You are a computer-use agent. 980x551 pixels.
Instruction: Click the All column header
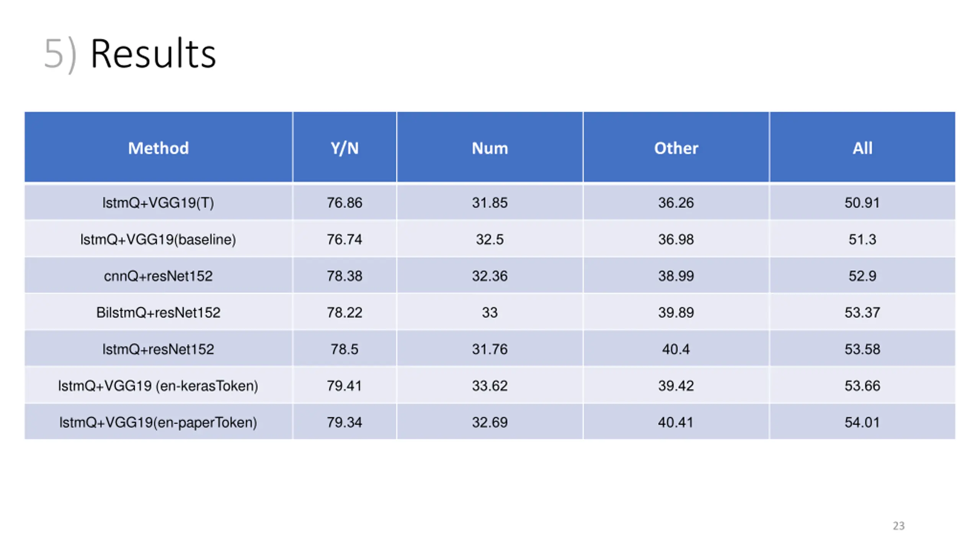pyautogui.click(x=862, y=147)
